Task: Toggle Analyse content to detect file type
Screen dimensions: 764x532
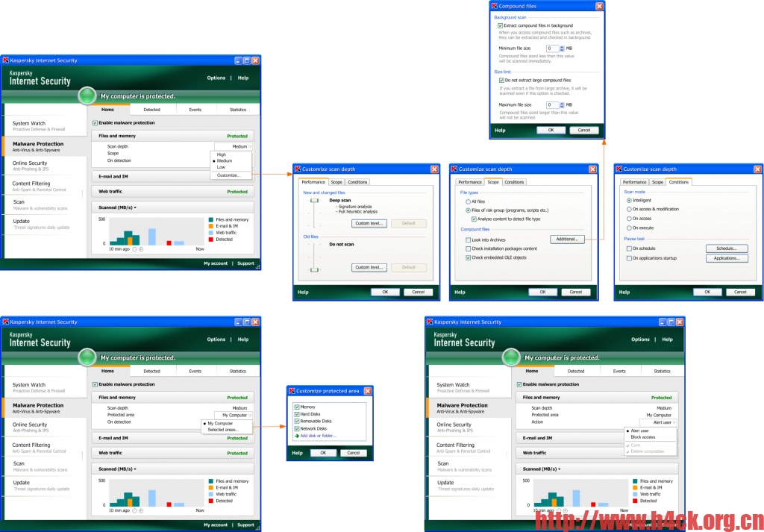Action: 474,219
